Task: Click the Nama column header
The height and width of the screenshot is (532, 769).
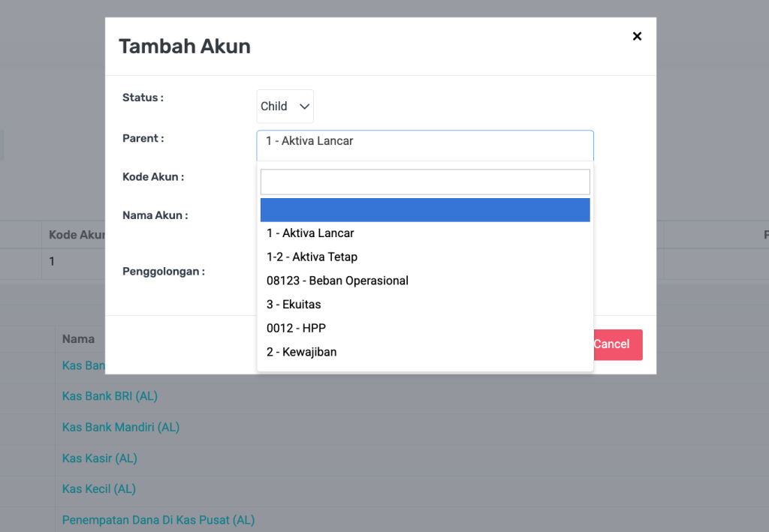Action: coord(78,339)
